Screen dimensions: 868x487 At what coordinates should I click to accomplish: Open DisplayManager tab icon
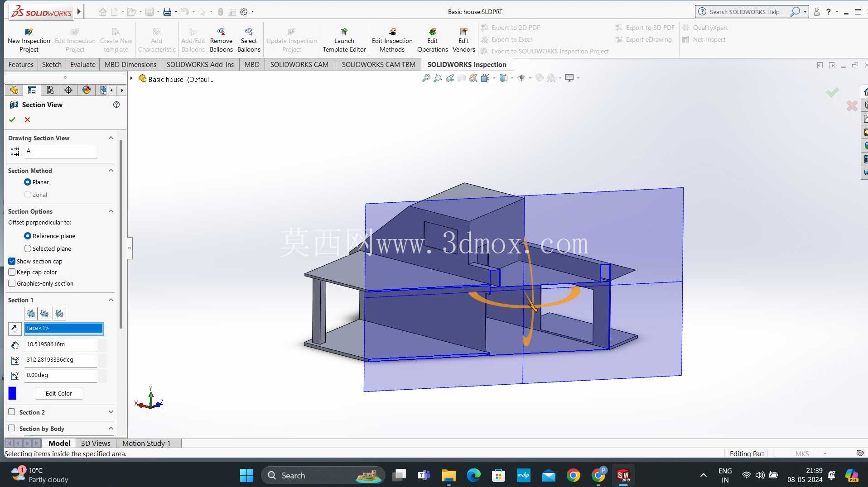pos(87,90)
